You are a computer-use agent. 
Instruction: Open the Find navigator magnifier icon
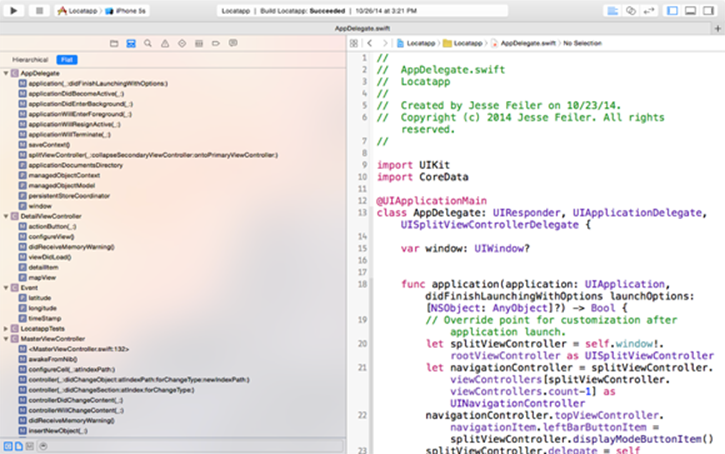point(148,43)
